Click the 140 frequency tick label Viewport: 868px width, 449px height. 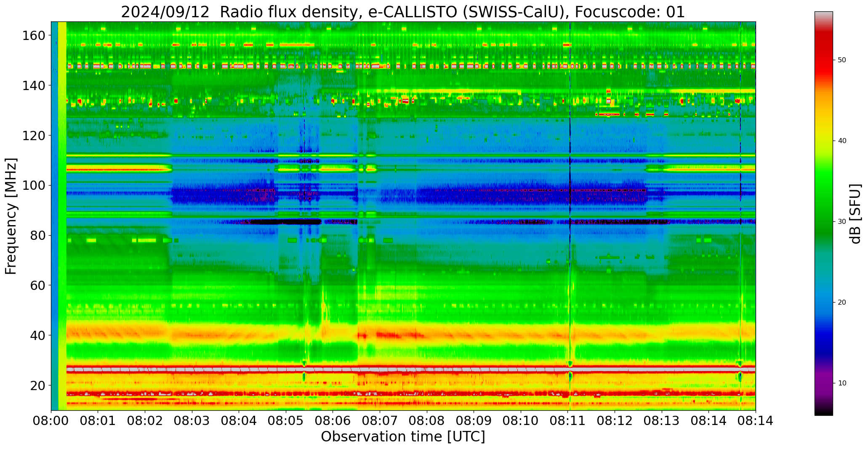click(33, 86)
